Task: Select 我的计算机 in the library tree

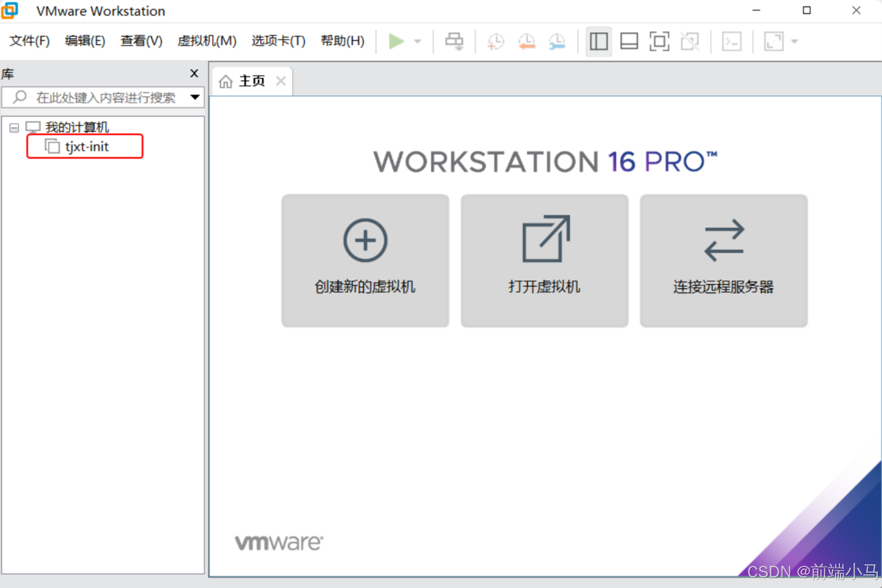Action: (77, 127)
